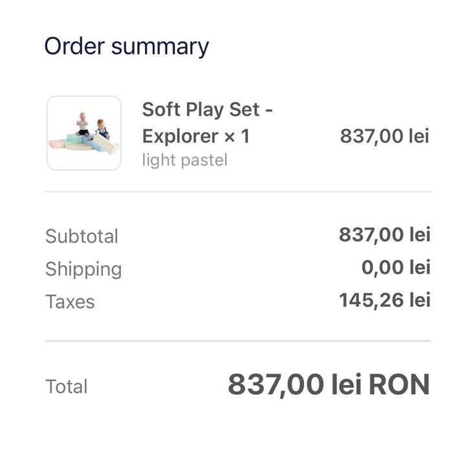The width and height of the screenshot is (476, 453).
Task: Click the Taxes label
Action: coord(70,302)
